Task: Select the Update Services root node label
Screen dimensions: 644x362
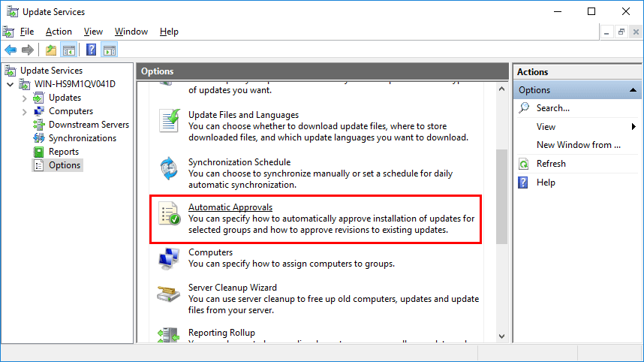Action: (51, 71)
